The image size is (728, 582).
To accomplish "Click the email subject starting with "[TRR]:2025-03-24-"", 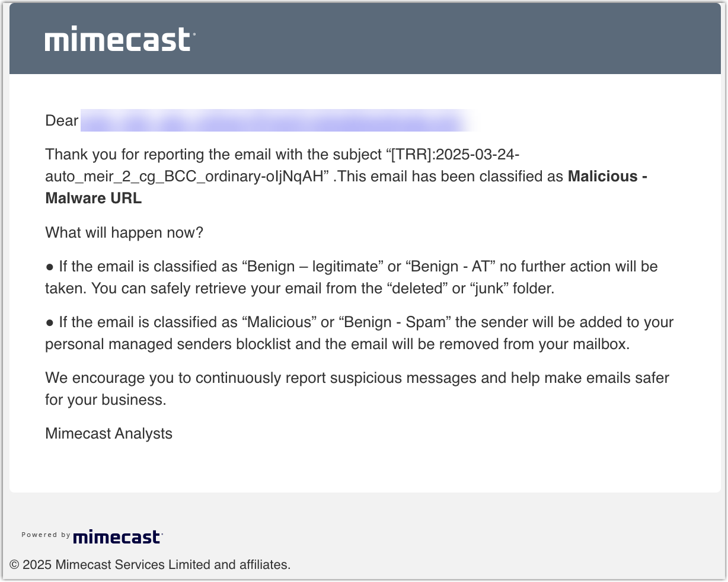I will 282,165.
